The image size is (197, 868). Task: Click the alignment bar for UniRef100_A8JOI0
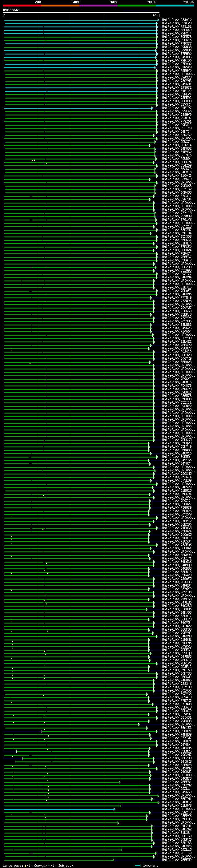(82, 20)
